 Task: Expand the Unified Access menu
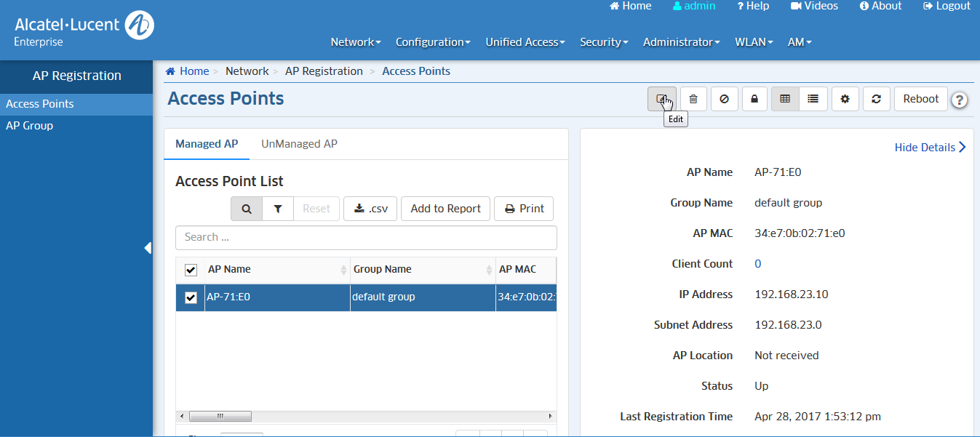tap(525, 42)
